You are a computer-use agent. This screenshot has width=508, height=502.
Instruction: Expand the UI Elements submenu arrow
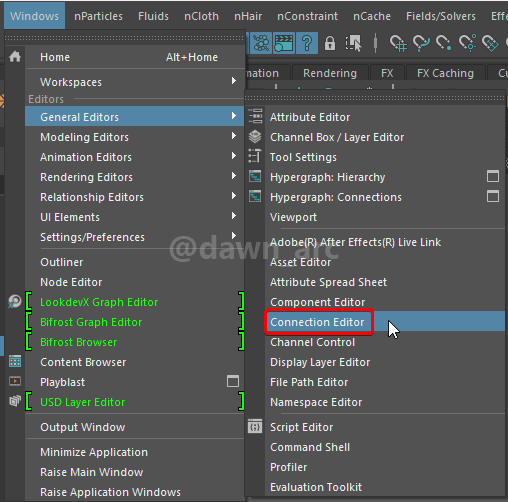(x=234, y=216)
